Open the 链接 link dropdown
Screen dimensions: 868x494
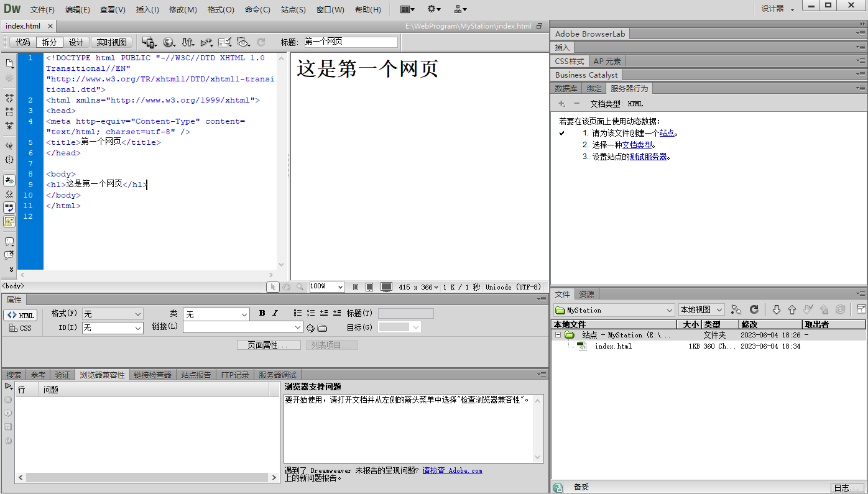pos(242,327)
